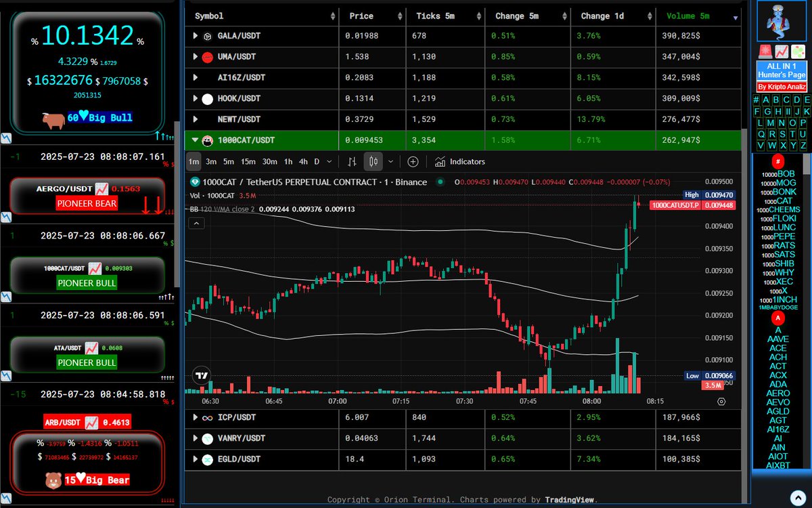812x508 pixels.
Task: Select 1000CAT in coin list
Action: pos(778,200)
